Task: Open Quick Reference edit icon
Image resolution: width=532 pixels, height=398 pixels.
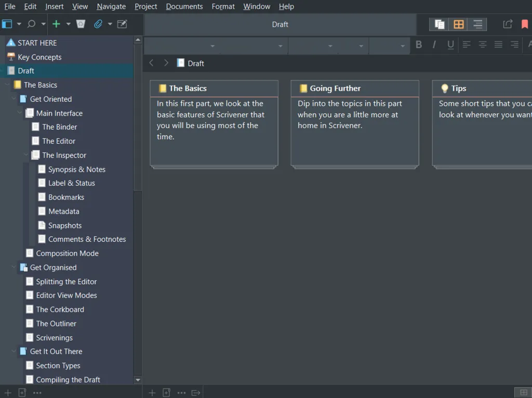Action: tap(122, 24)
